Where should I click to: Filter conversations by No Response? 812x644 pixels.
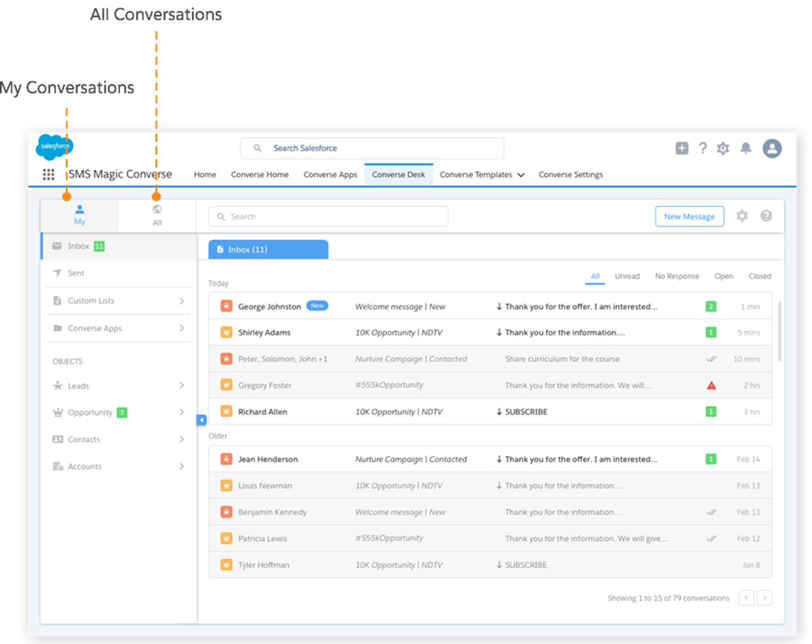(x=677, y=276)
